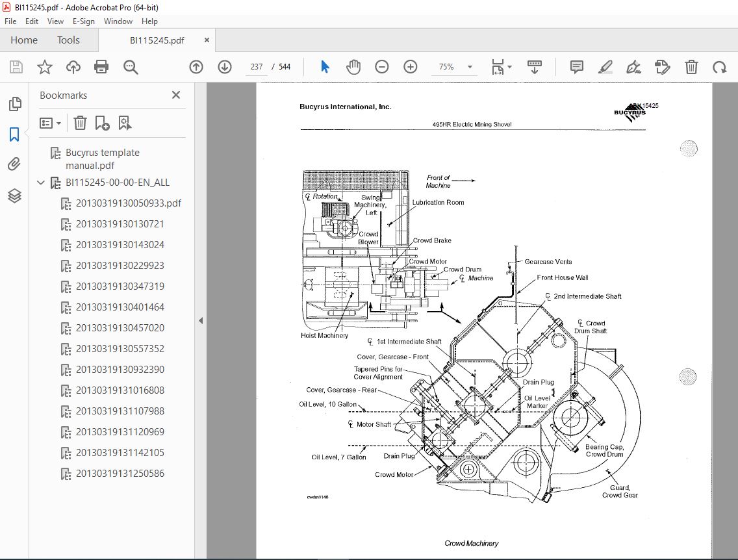Open bookmark 20130319131120969
The image size is (738, 560).
pos(120,432)
